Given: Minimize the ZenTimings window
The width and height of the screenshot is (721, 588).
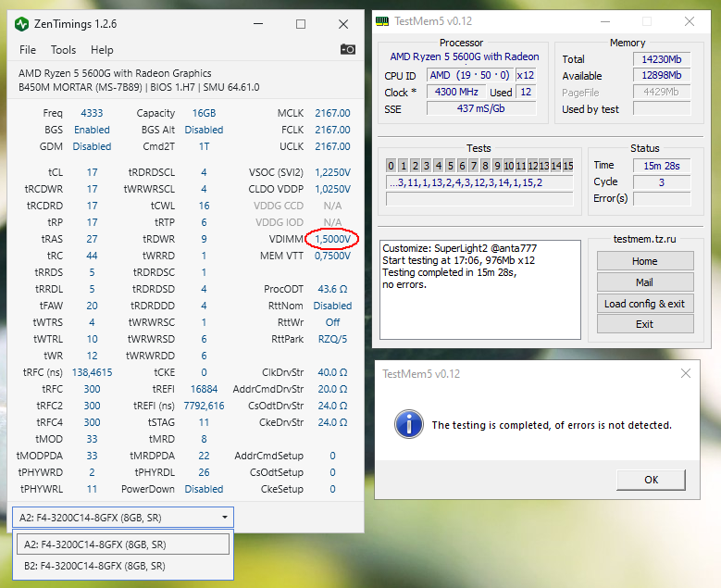Looking at the screenshot, I should pos(258,24).
